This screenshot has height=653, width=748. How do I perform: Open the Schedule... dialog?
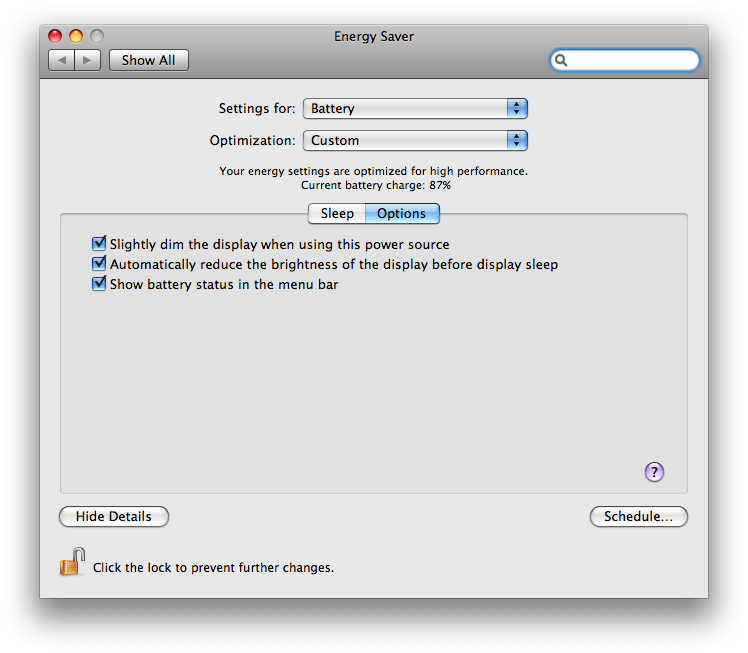(x=638, y=517)
